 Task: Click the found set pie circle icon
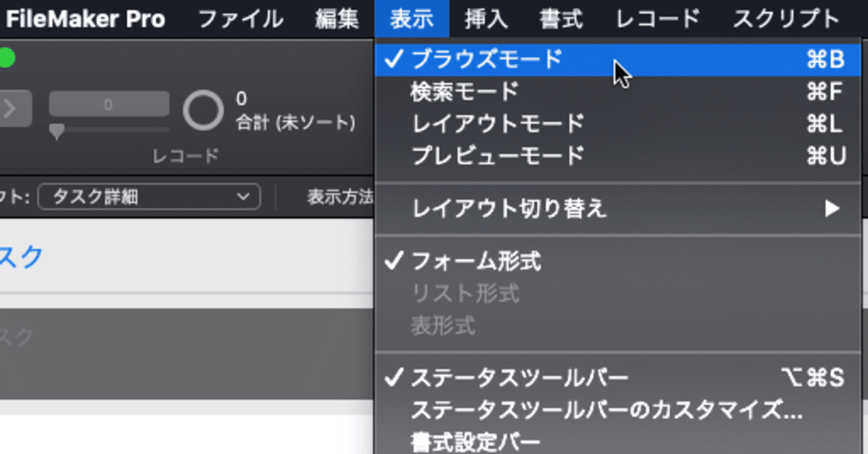tap(203, 110)
